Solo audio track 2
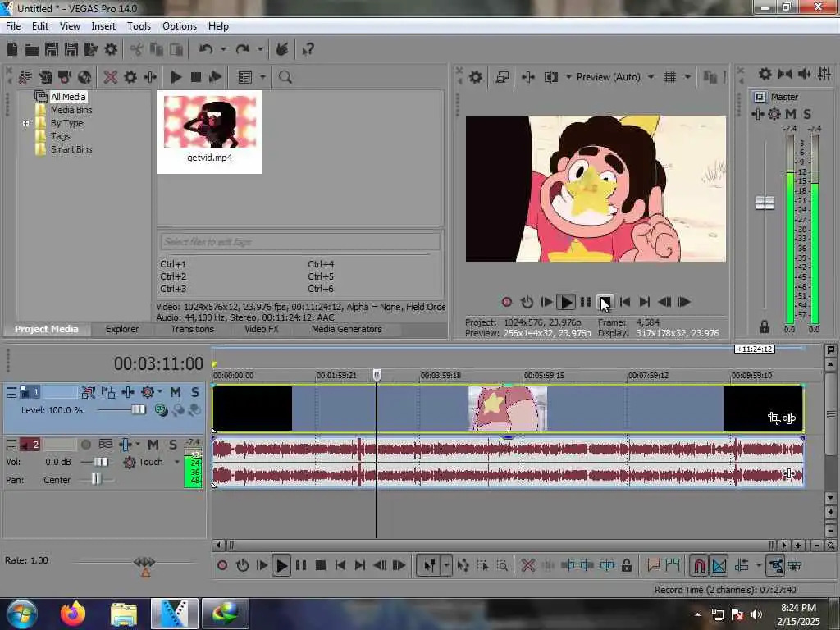Screen dimensions: 840x630 (x=172, y=445)
